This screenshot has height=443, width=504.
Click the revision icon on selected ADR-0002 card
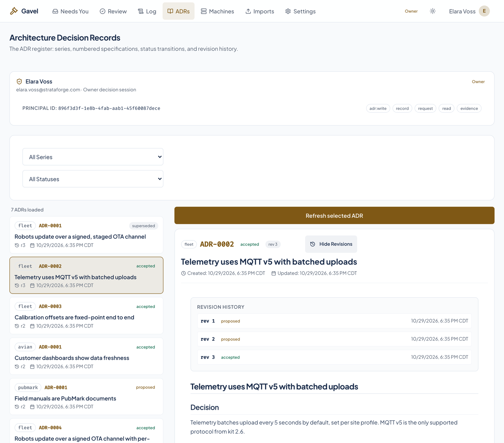17,286
